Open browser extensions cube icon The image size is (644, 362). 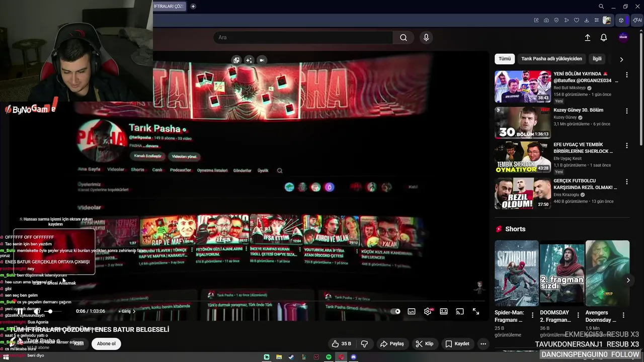[621, 20]
